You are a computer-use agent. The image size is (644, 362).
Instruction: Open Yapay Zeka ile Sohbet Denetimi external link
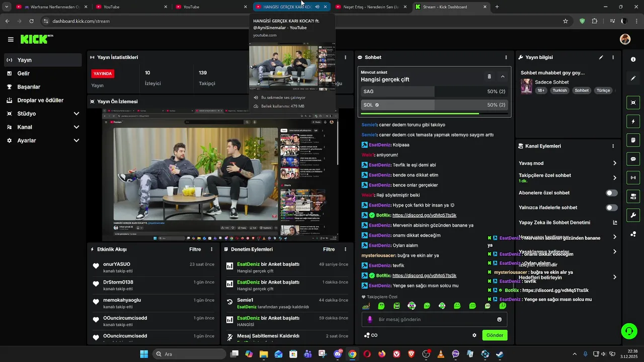coord(615,222)
